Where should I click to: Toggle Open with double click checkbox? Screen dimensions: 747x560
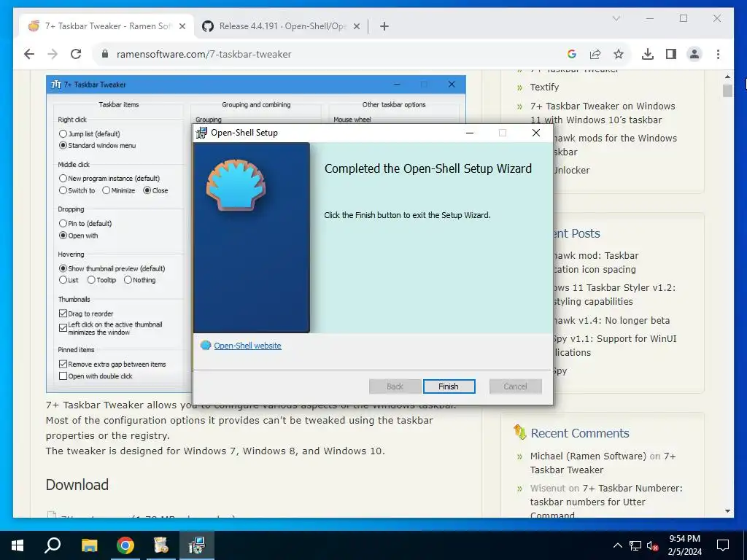click(x=63, y=376)
